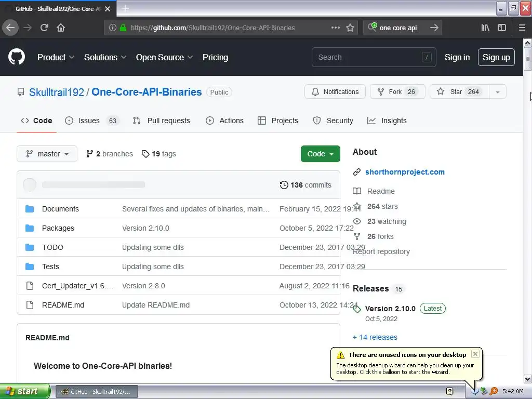Open the browser home page icon
This screenshot has width=532, height=399.
tap(61, 28)
